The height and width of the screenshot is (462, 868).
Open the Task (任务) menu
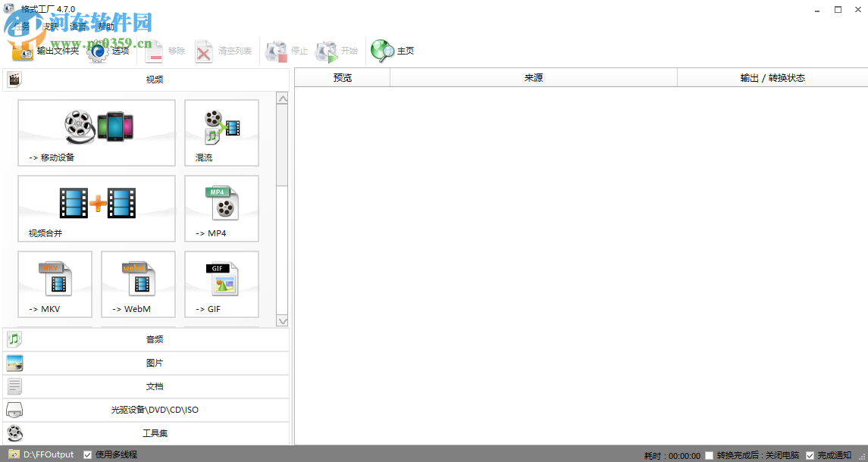point(22,26)
